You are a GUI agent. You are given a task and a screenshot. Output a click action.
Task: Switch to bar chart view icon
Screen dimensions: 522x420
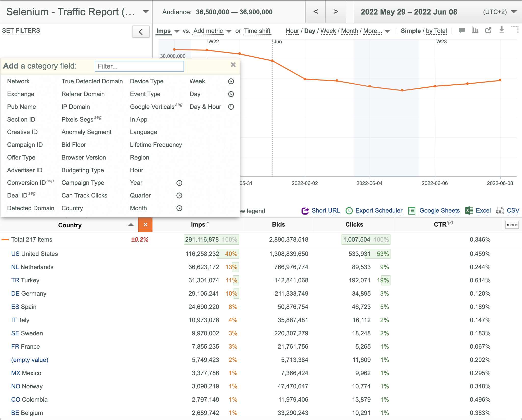point(475,30)
